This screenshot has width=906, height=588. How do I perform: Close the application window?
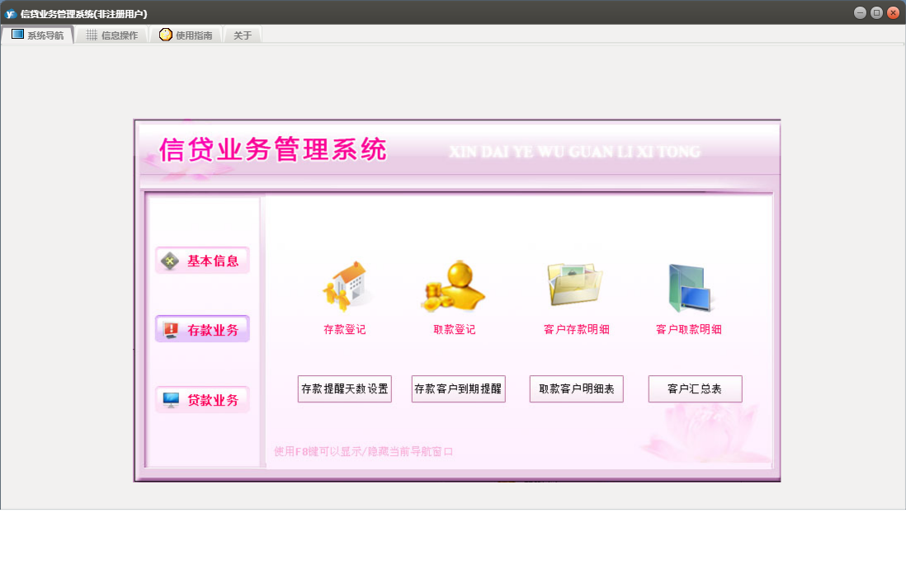tap(894, 12)
